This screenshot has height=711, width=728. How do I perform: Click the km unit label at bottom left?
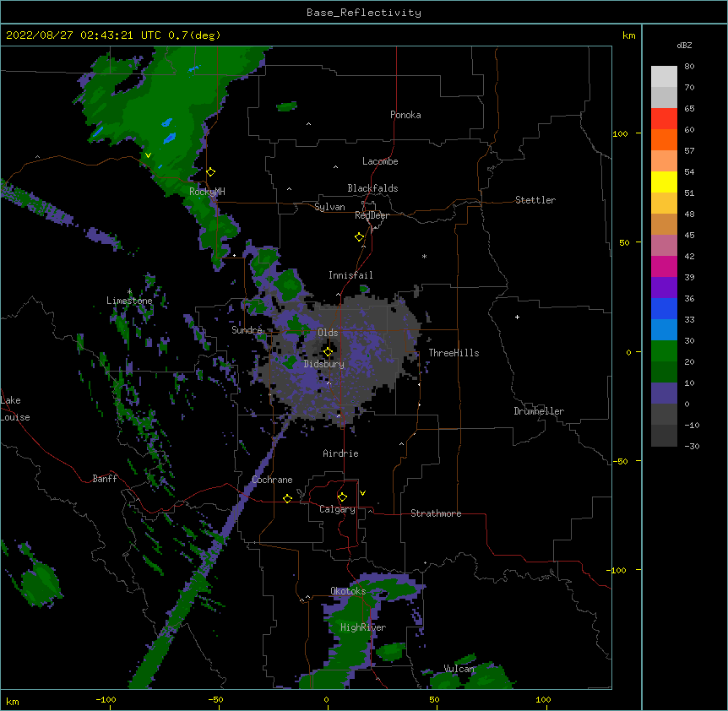pyautogui.click(x=13, y=701)
